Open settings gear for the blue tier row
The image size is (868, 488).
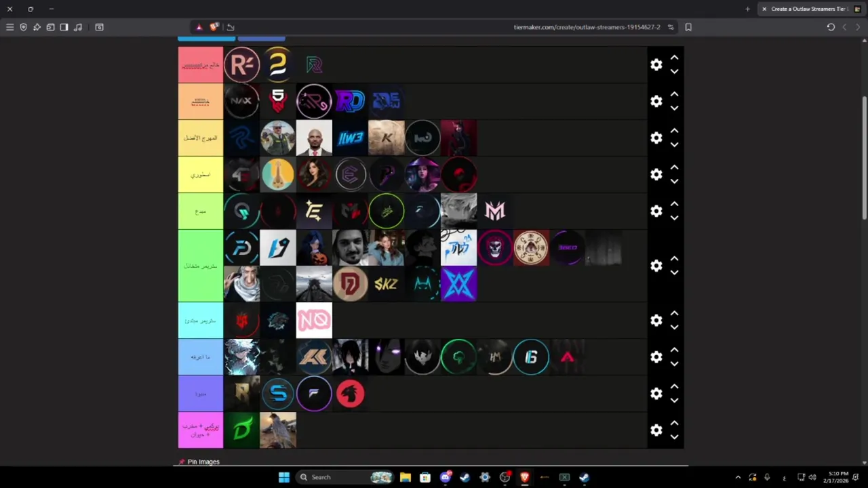(656, 357)
